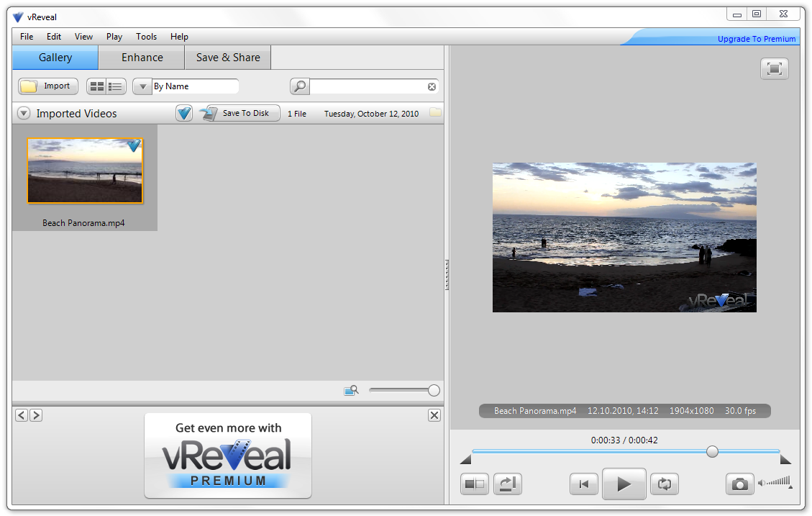Screen dimensions: 812x516
Task: Click the 30.0 fps value
Action: coord(740,411)
